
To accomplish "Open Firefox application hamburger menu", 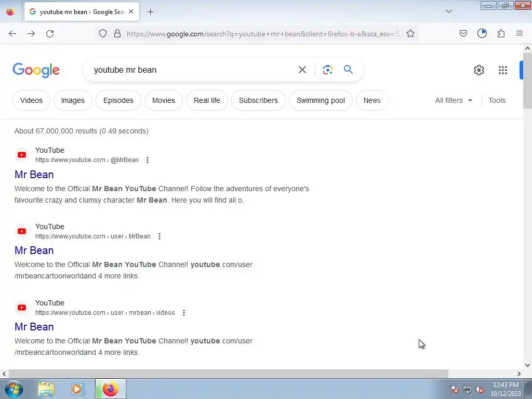I will click(x=520, y=33).
